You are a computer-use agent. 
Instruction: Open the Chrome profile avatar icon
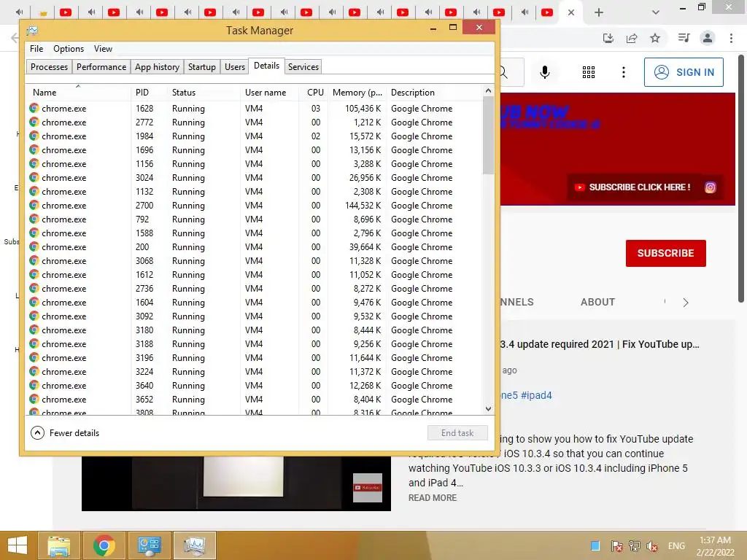[708, 38]
